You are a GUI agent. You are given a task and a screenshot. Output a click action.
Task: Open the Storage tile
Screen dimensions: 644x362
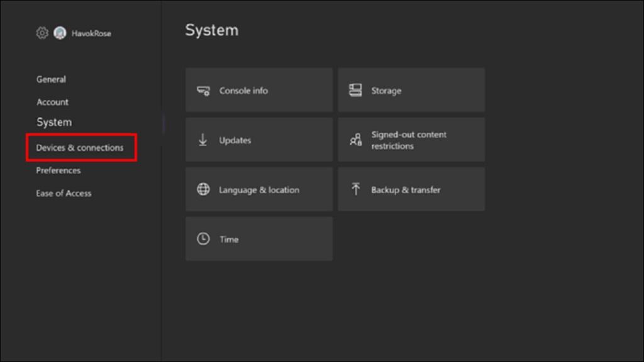[x=411, y=90]
